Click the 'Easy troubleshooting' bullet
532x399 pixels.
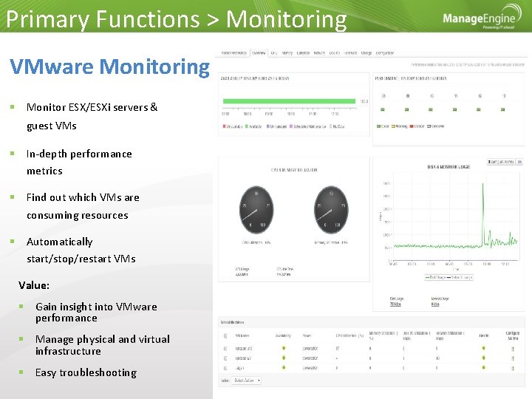(86, 372)
